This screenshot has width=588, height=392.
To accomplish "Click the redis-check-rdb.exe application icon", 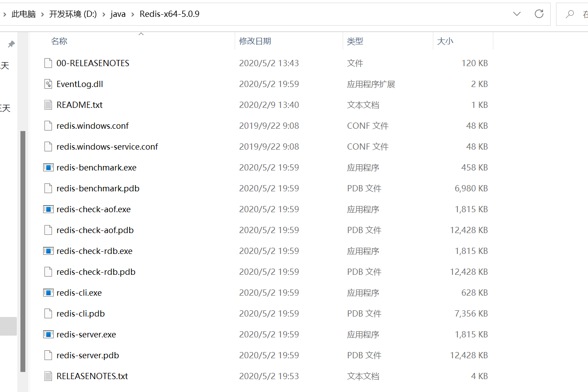I will tap(48, 251).
